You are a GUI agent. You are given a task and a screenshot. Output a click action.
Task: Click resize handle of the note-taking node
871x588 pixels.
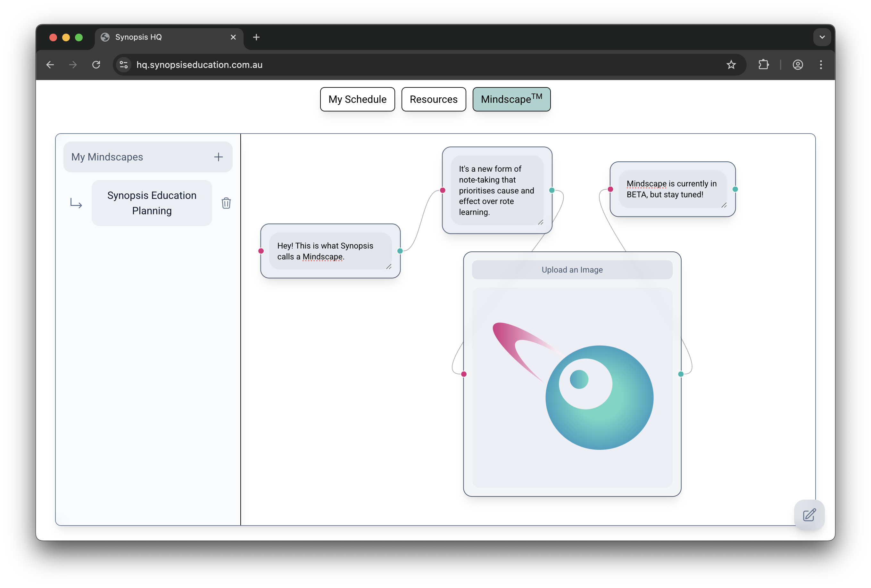click(x=540, y=223)
